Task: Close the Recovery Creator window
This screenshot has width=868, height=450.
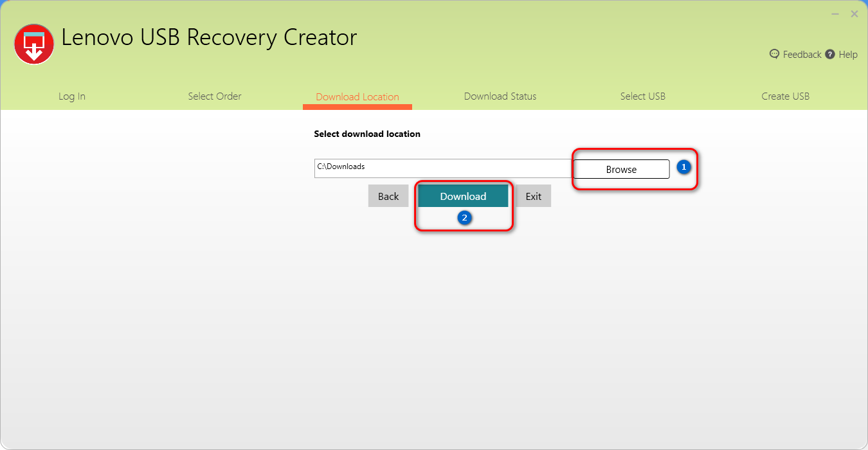Action: pos(854,14)
